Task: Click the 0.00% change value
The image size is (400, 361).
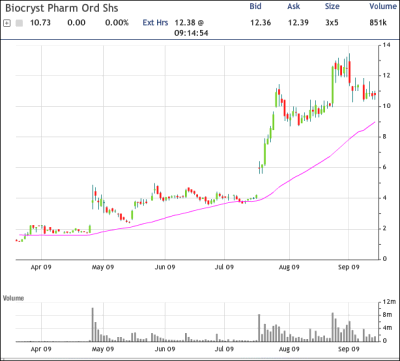Action: 117,23
